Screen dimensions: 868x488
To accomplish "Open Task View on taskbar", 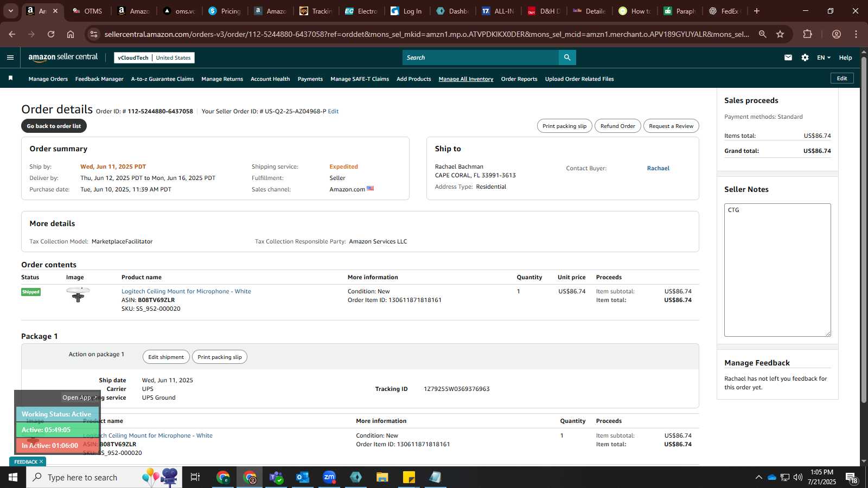I will point(195,477).
